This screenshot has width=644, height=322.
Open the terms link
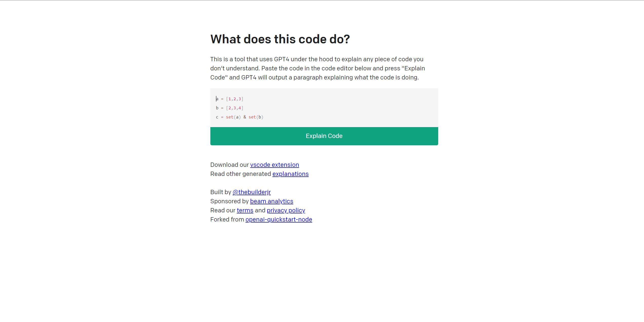click(x=245, y=210)
